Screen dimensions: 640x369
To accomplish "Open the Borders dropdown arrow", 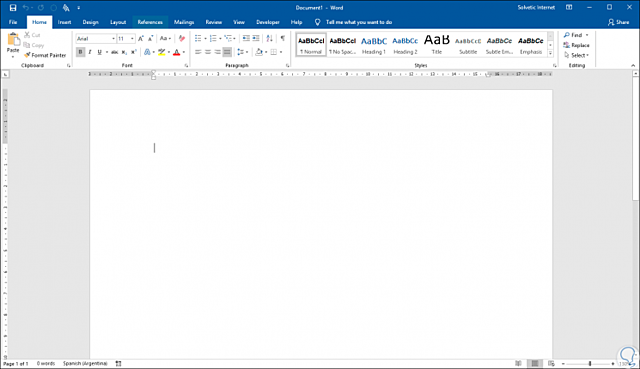I will pyautogui.click(x=281, y=52).
